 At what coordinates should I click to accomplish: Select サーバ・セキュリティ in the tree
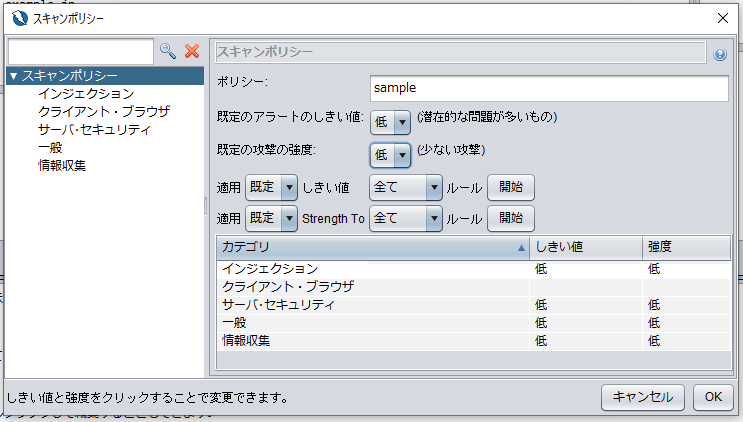tap(94, 130)
